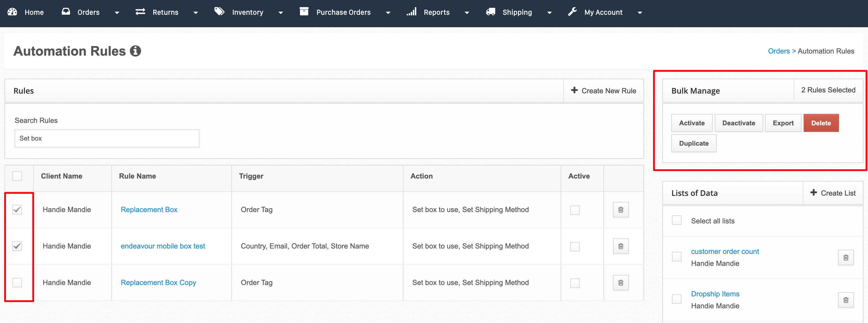Open the Replacement Box Copy rule link
Viewport: 868px width, 323px height.
click(158, 283)
